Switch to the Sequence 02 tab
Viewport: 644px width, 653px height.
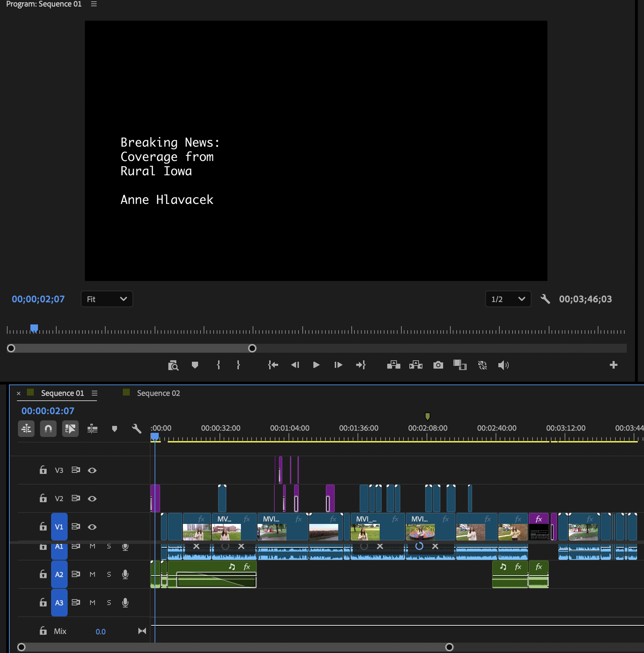(158, 393)
